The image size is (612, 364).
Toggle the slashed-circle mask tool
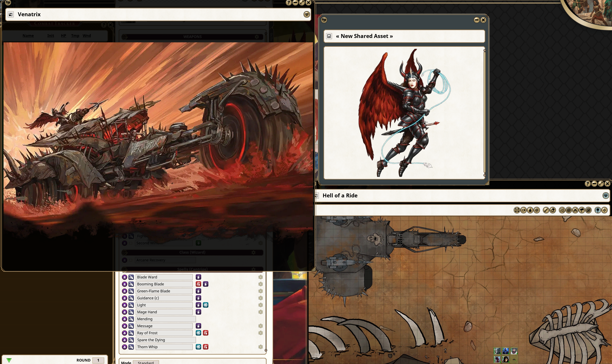coord(588,210)
